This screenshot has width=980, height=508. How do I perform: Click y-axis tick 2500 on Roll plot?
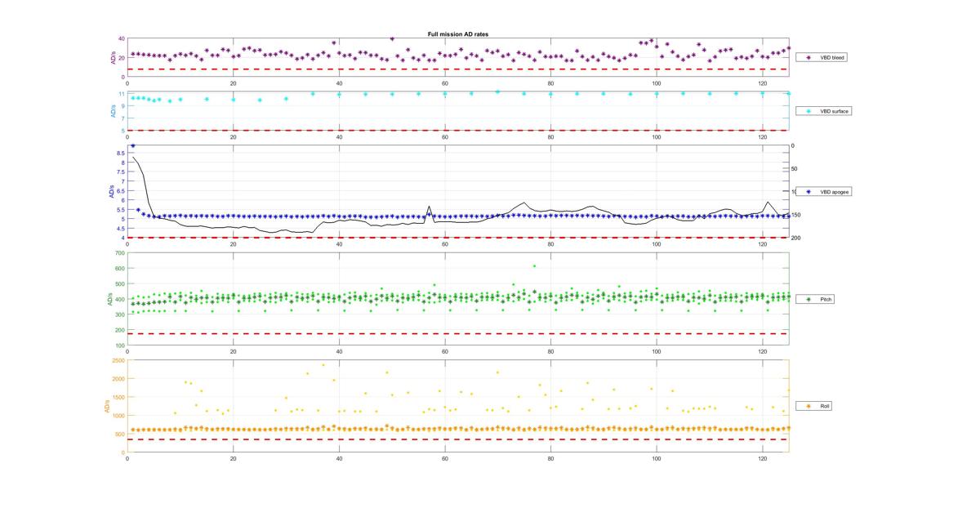pyautogui.click(x=119, y=360)
